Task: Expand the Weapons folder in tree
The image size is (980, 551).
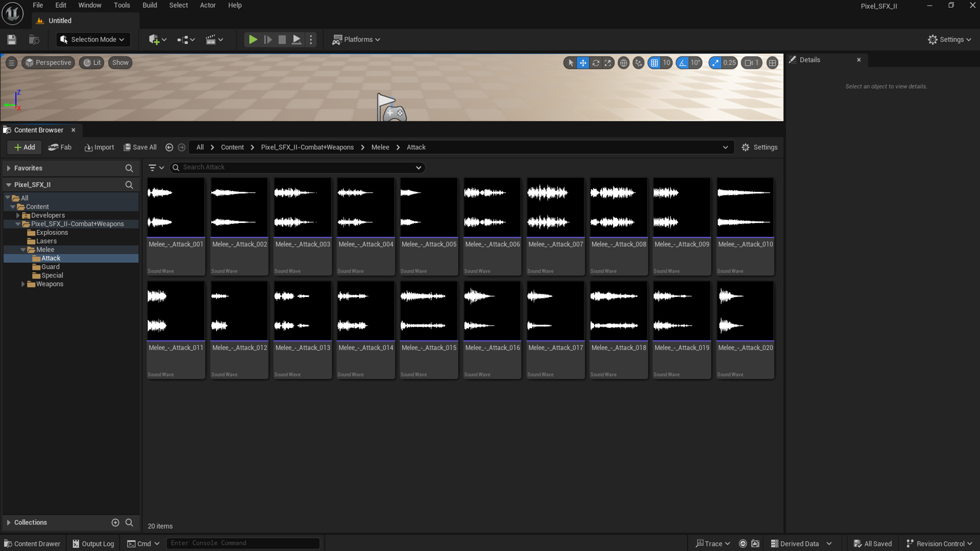Action: click(x=23, y=284)
